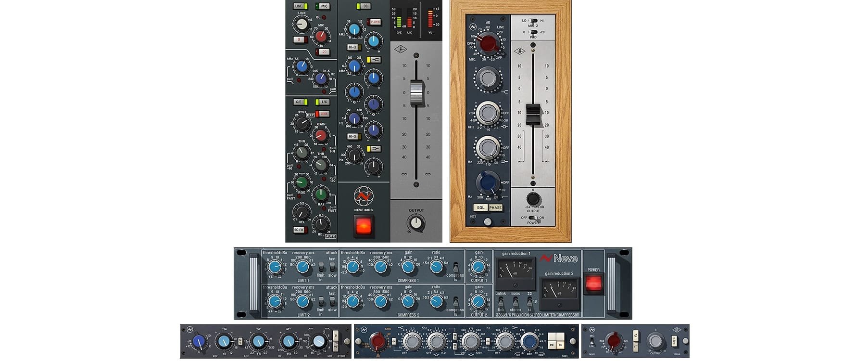Click the black fader cap on 1073
Screen dimensions: 868x361
[533, 115]
